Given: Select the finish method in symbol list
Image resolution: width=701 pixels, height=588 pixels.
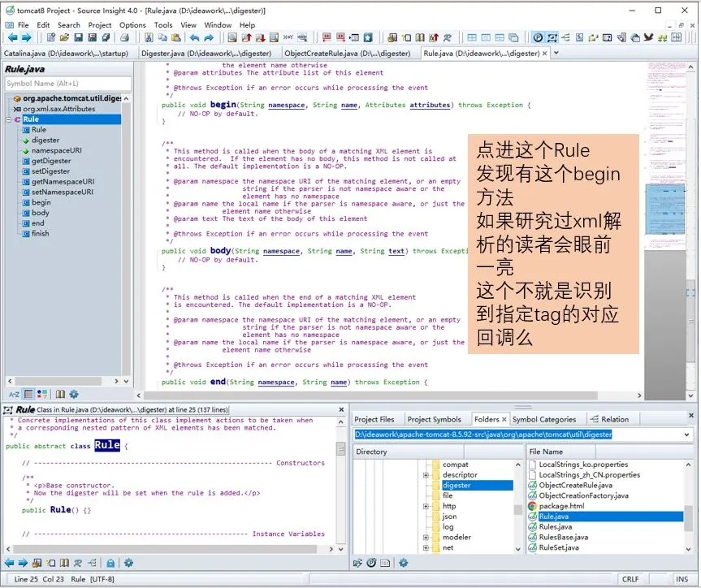Looking at the screenshot, I should [41, 233].
